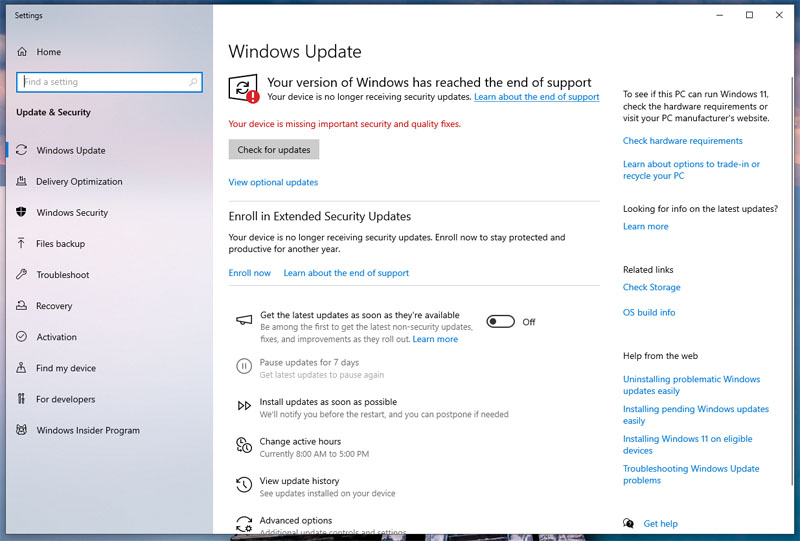800x541 pixels.
Task: Click trade-in or recycle your PC link
Action: click(x=691, y=170)
